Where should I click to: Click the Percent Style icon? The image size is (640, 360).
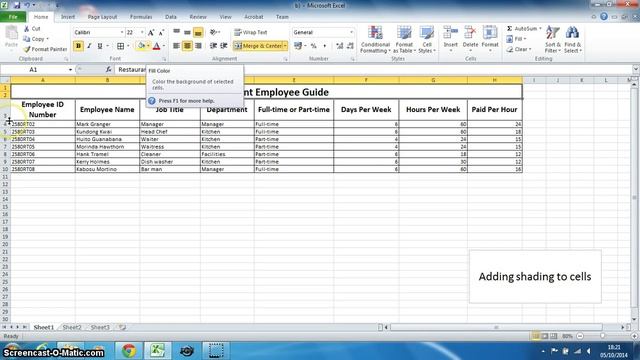313,46
